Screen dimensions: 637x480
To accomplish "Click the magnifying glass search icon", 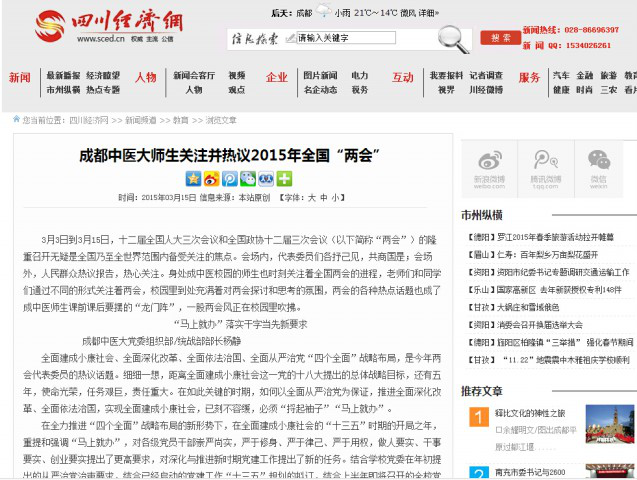I will pyautogui.click(x=453, y=38).
